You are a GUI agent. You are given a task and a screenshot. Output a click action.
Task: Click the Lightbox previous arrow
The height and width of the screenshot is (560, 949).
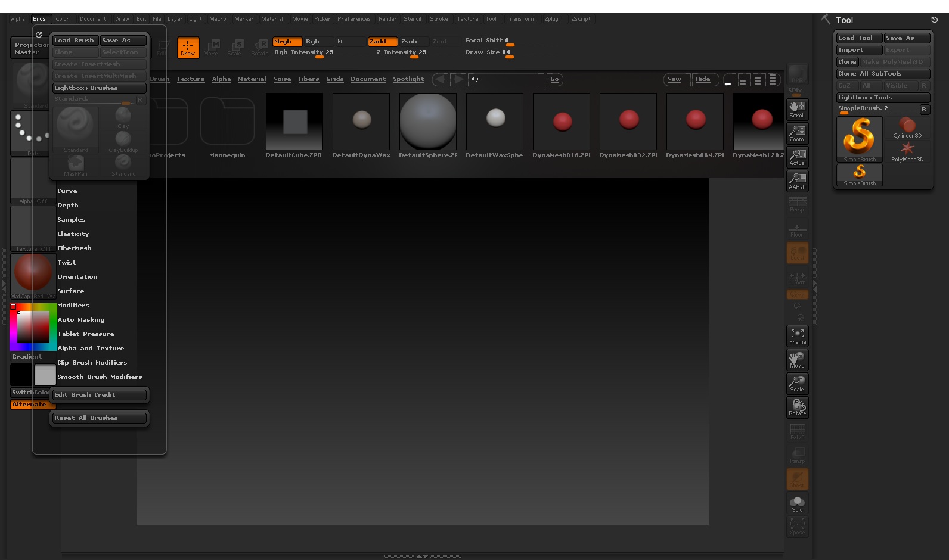pos(440,79)
